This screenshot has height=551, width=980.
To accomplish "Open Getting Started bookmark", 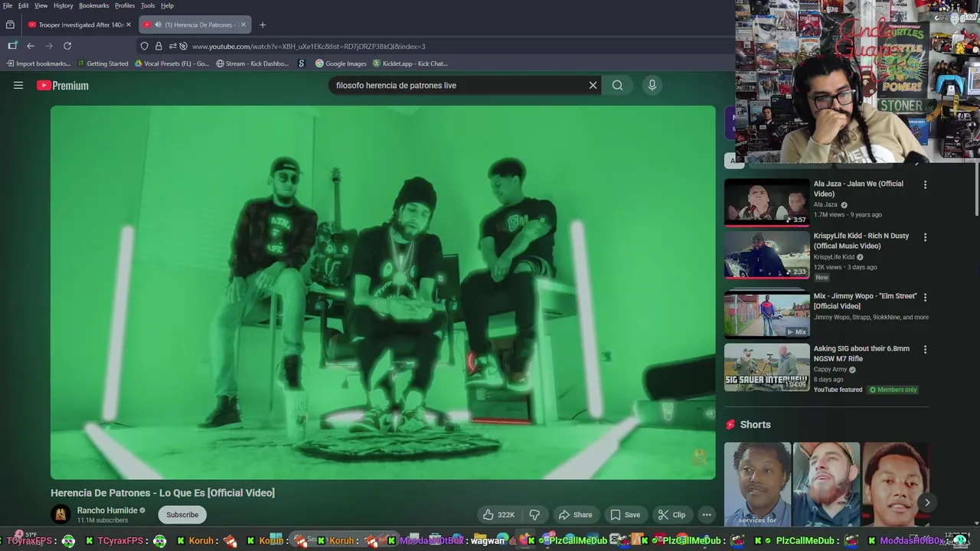I will point(103,64).
